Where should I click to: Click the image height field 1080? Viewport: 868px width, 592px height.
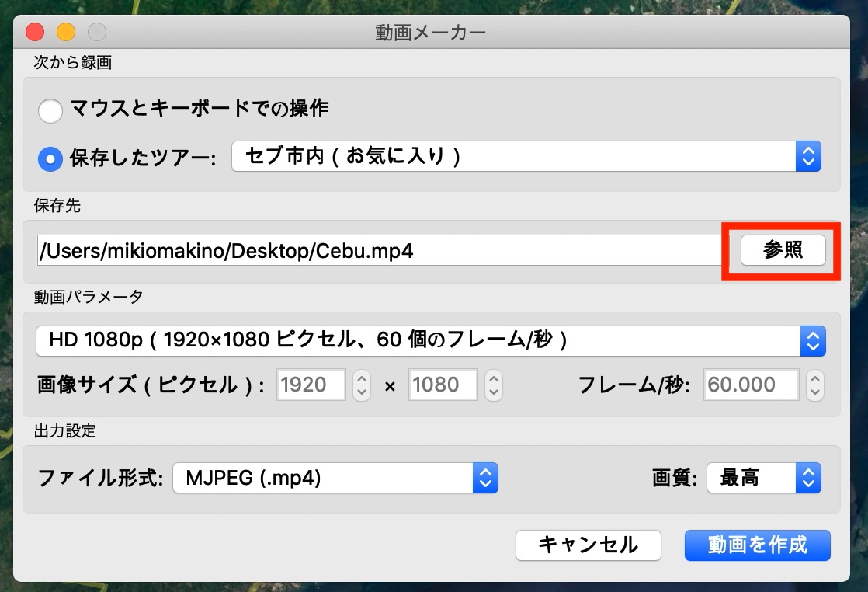[x=443, y=385]
